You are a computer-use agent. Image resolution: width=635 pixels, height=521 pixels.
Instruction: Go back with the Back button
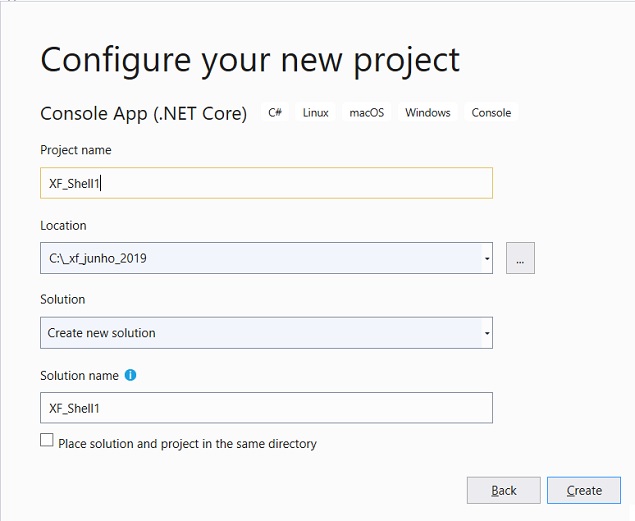(503, 490)
